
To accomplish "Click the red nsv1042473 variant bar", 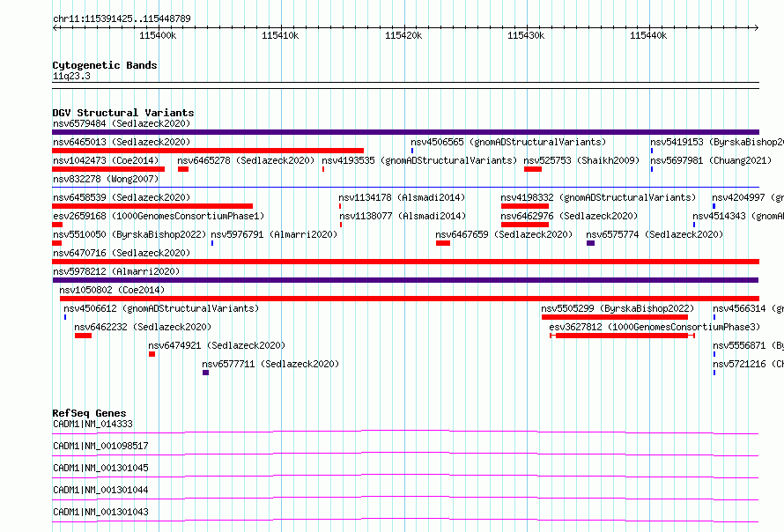I will [x=108, y=169].
